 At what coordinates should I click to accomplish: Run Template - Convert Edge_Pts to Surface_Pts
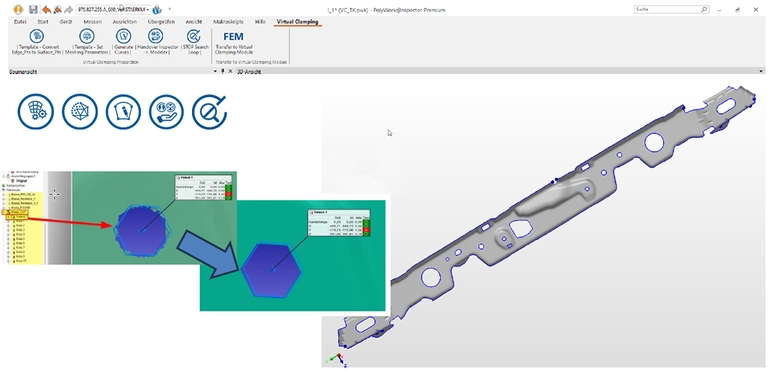tap(37, 42)
